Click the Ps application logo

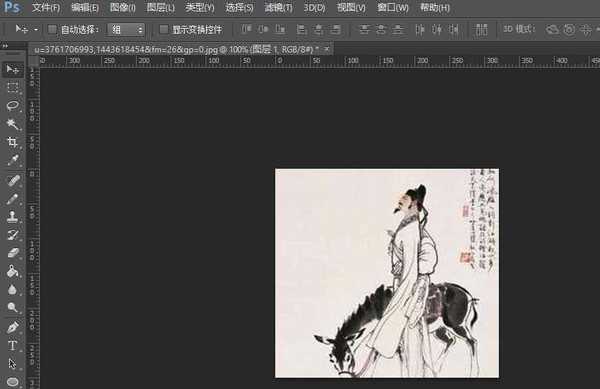coord(12,7)
